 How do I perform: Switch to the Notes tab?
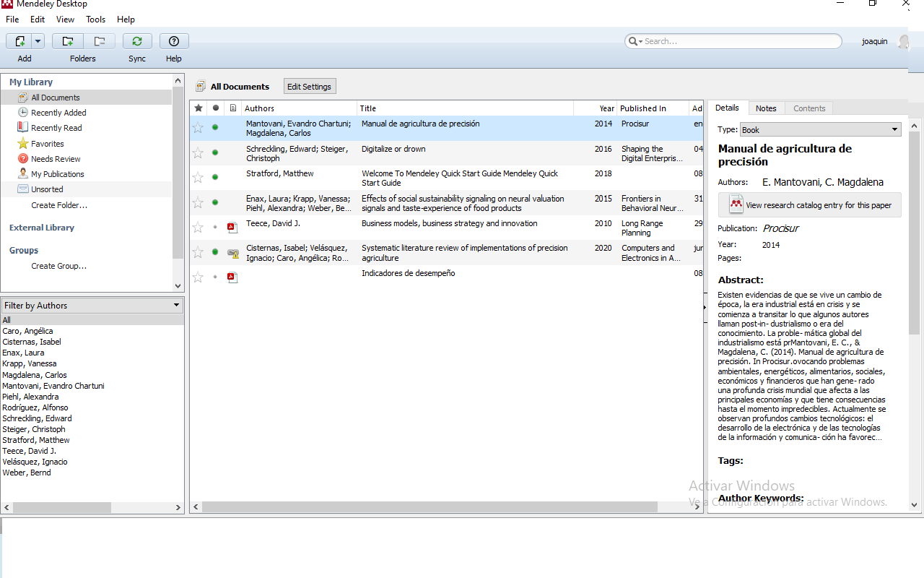[766, 108]
